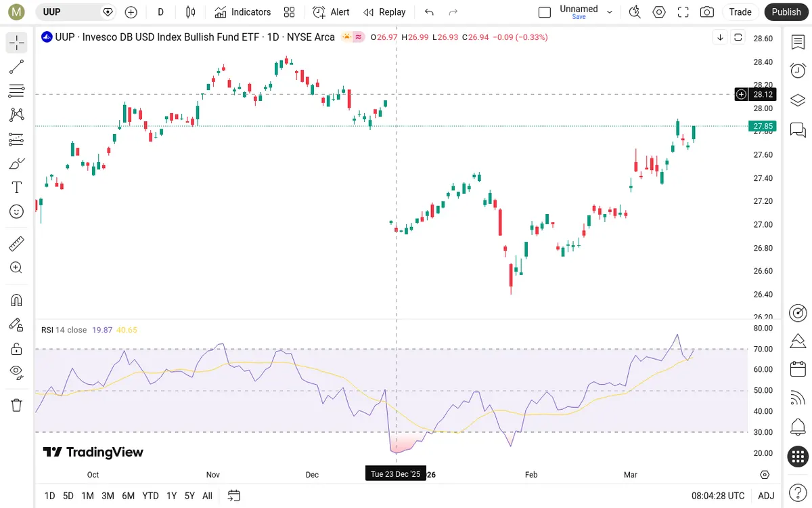Image resolution: width=812 pixels, height=508 pixels.
Task: Open the Trade panel
Action: 740,12
